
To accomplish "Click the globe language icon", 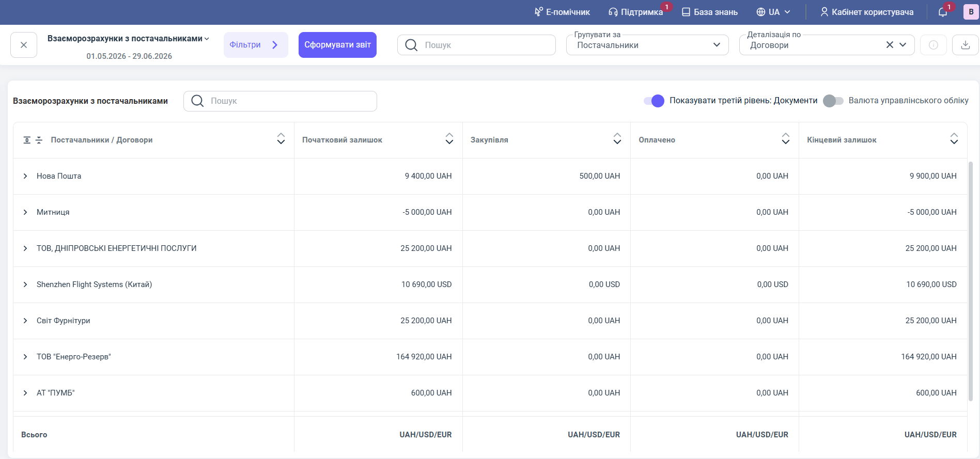I will click(761, 12).
